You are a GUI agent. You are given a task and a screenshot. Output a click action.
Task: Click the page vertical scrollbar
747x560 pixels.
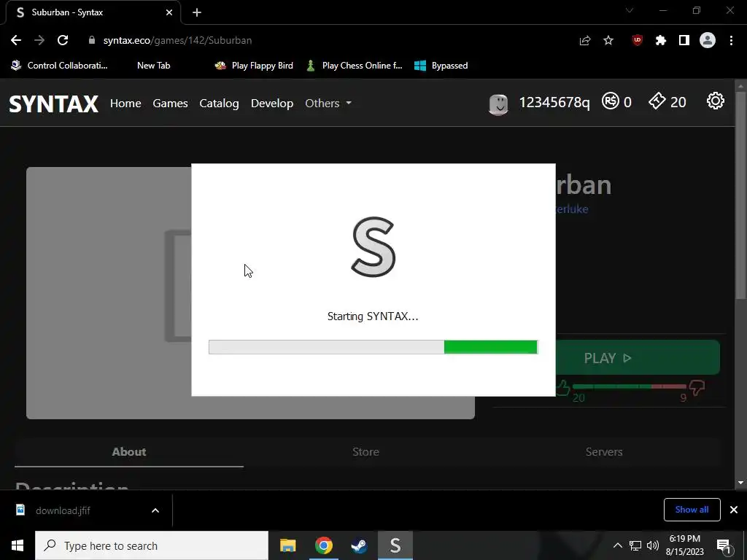[740, 195]
